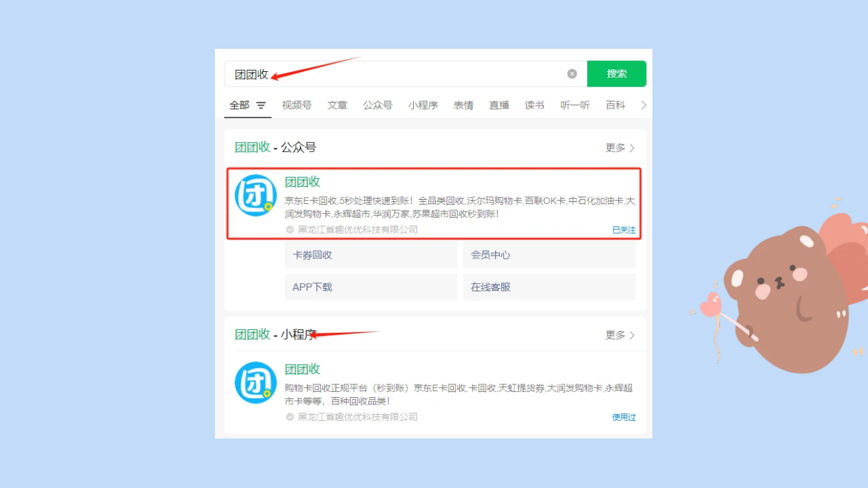The width and height of the screenshot is (868, 488).
Task: Open the 团团收 小程序 title link
Action: pos(302,369)
